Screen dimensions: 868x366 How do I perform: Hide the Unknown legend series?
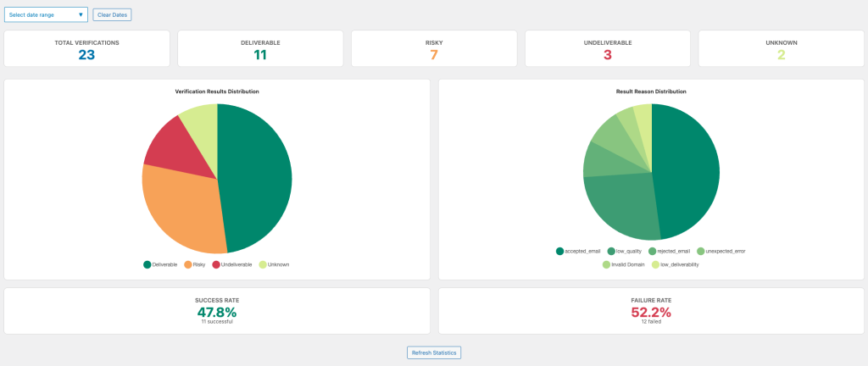click(x=274, y=264)
